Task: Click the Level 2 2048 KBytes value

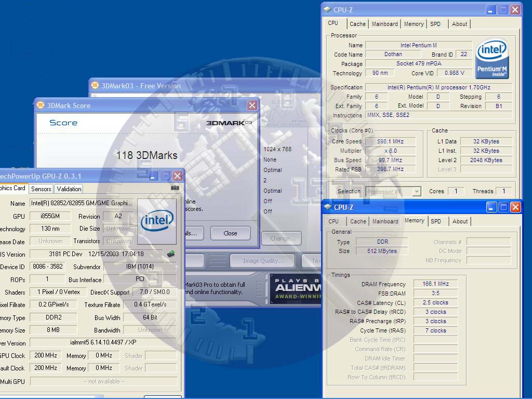Action: (486, 160)
